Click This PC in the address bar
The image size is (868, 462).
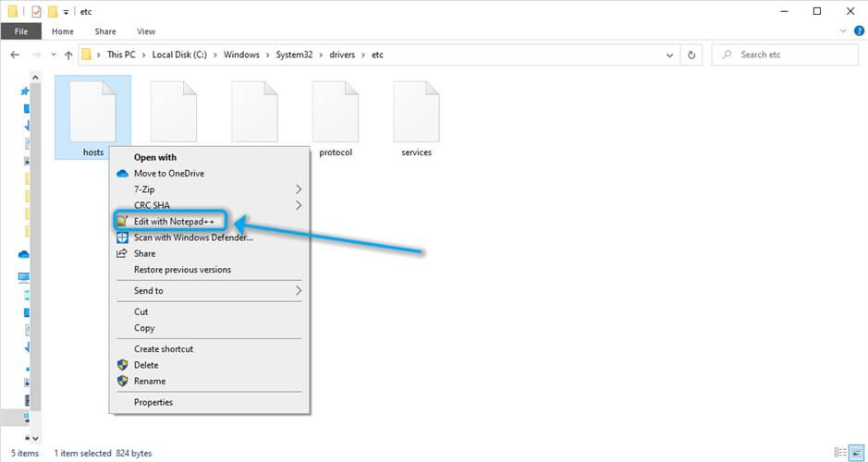(121, 55)
